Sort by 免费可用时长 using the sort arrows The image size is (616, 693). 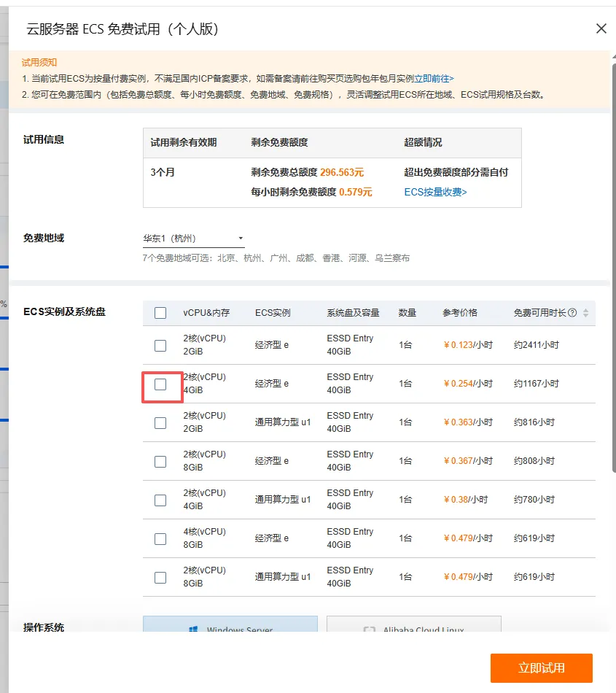click(x=585, y=313)
